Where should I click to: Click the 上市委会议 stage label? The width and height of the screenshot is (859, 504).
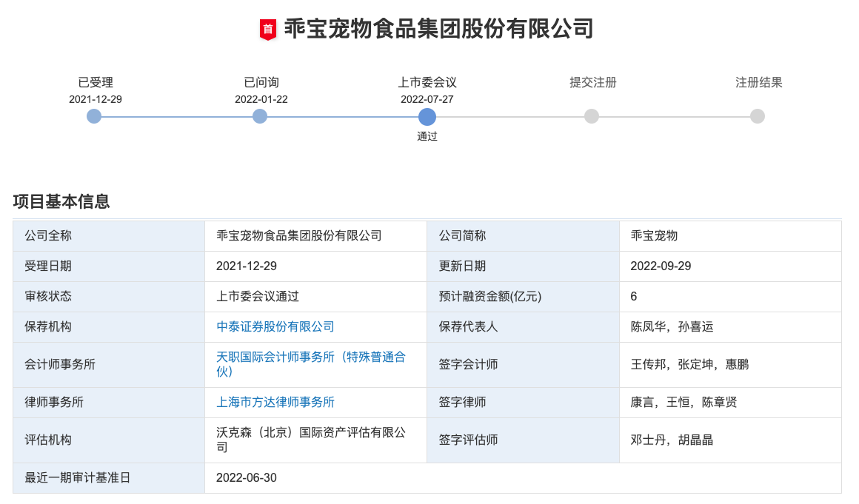point(427,82)
